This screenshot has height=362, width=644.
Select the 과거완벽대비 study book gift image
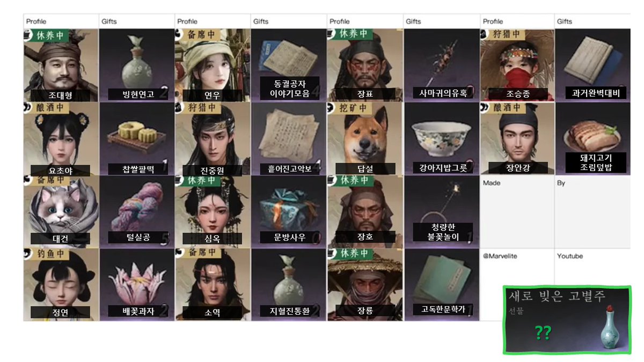592,65
